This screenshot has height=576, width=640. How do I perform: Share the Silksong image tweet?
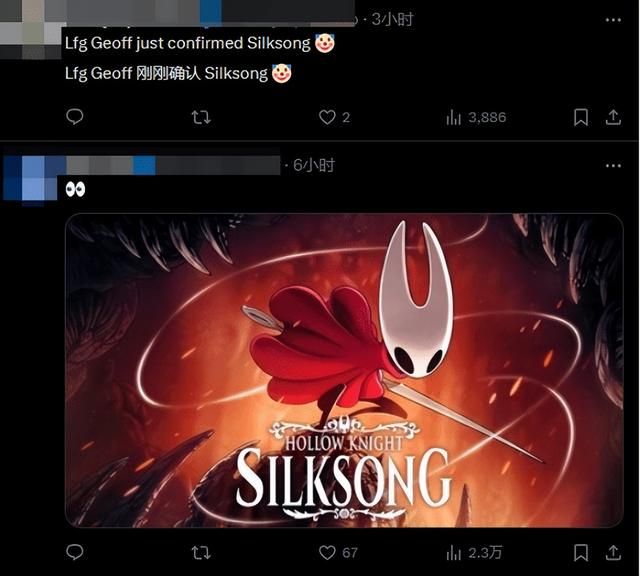tap(613, 553)
